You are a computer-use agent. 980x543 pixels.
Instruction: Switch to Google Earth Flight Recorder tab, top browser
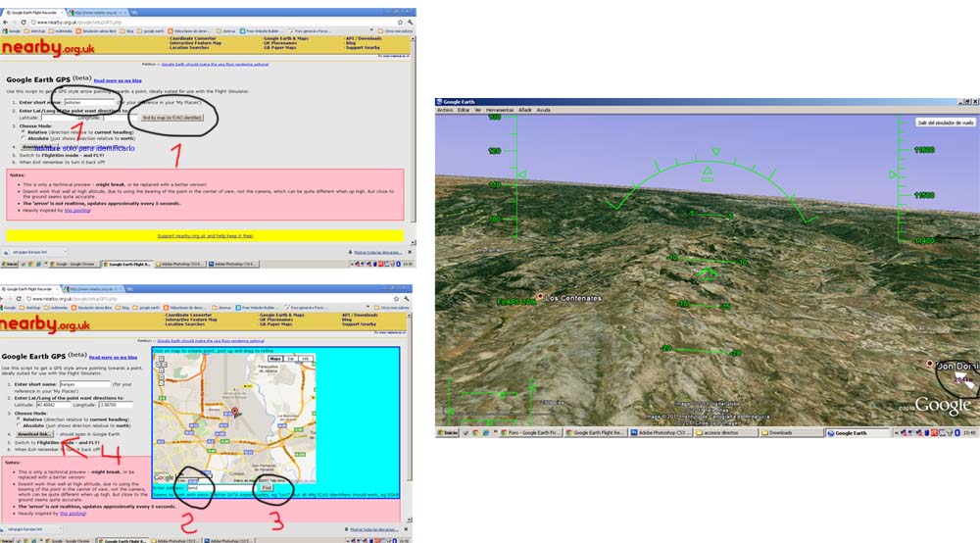32,13
